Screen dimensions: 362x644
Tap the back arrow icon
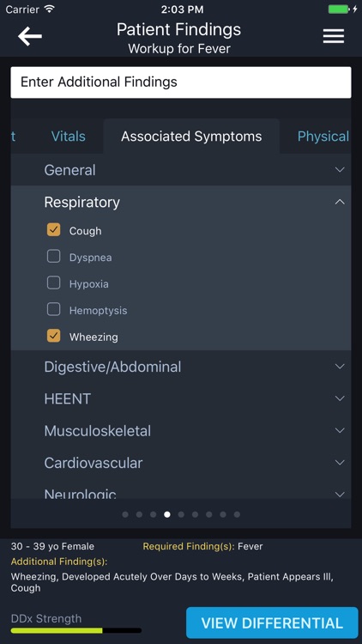(30, 37)
